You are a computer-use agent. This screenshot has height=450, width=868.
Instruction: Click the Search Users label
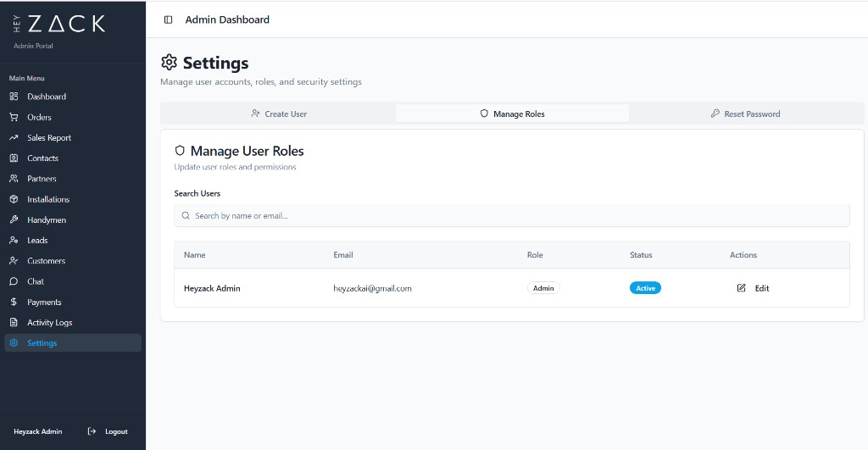click(x=197, y=193)
